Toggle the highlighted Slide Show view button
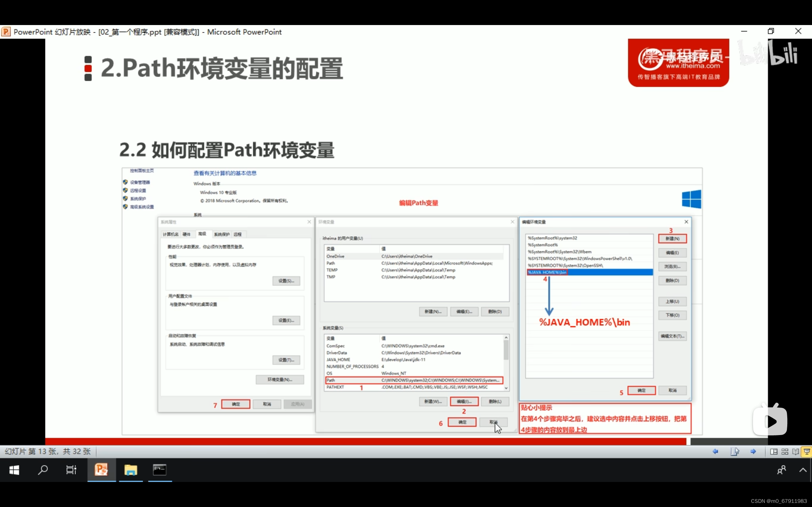 (x=807, y=451)
